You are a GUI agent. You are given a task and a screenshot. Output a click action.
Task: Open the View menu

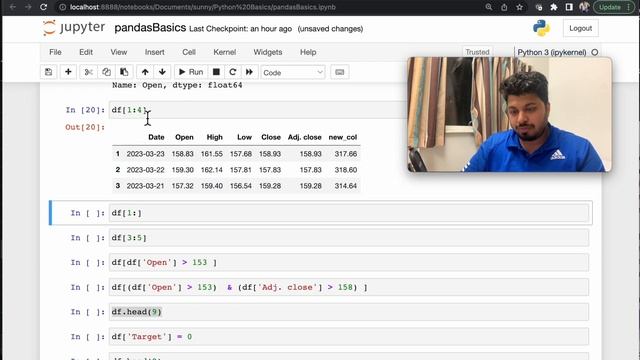[x=119, y=52]
